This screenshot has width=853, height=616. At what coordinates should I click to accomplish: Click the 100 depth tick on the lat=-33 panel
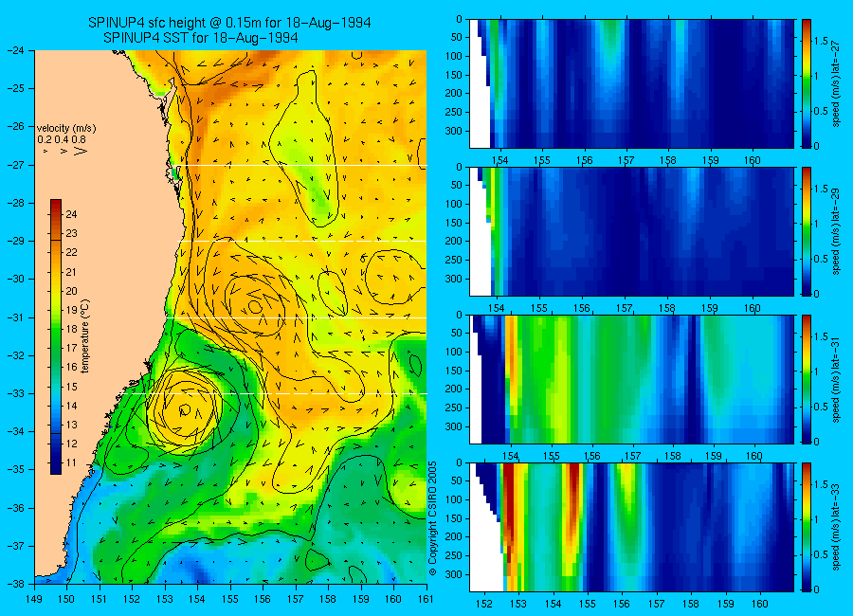(453, 499)
